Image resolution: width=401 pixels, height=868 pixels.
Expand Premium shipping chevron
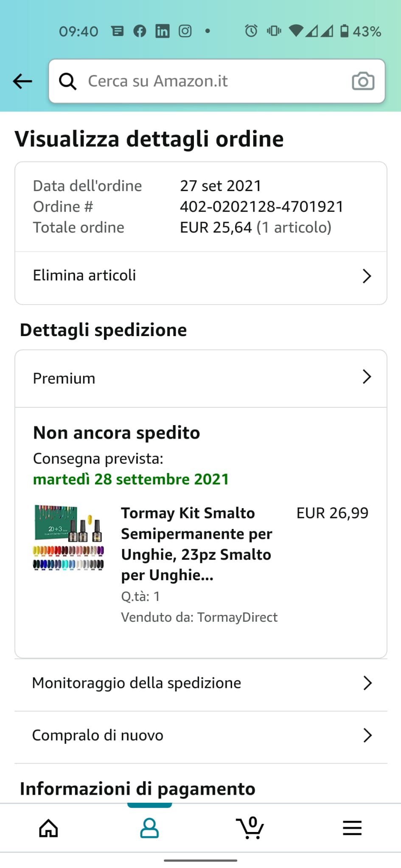pyautogui.click(x=367, y=376)
